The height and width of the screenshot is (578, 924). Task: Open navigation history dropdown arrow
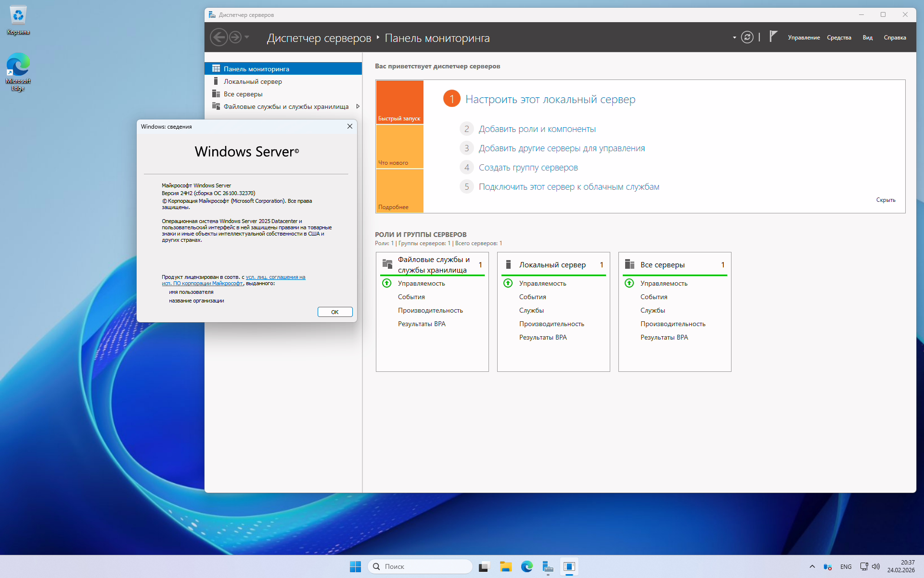point(247,37)
